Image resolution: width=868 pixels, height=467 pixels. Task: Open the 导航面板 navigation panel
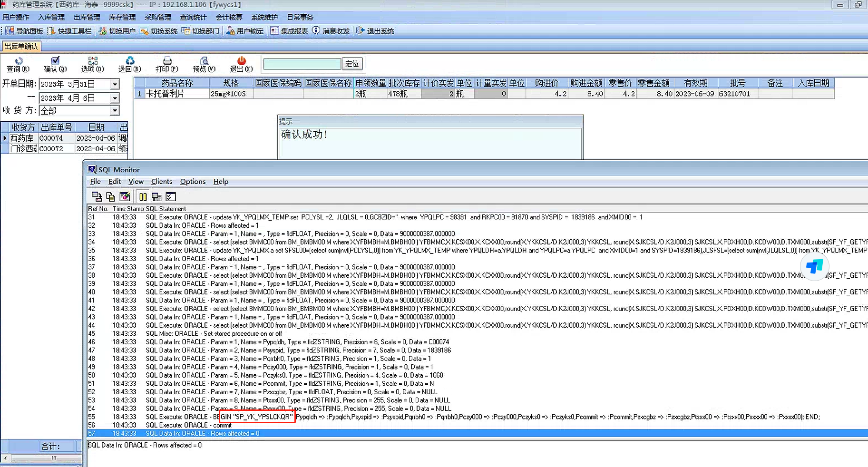pos(24,31)
